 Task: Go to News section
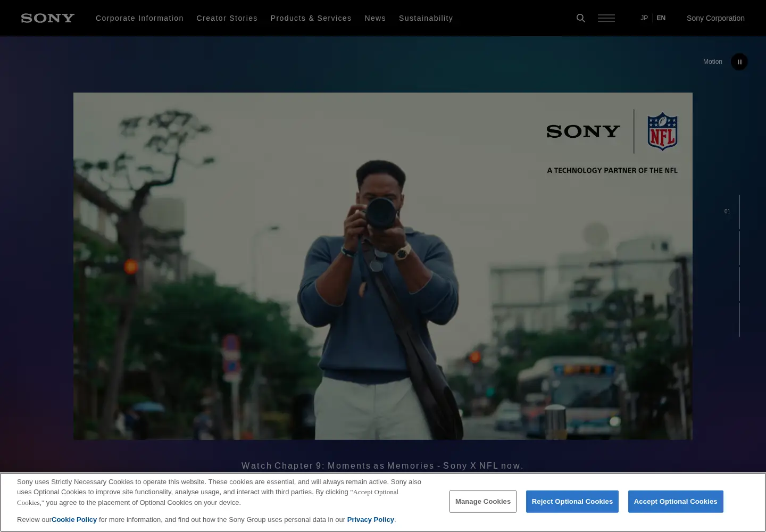[375, 18]
